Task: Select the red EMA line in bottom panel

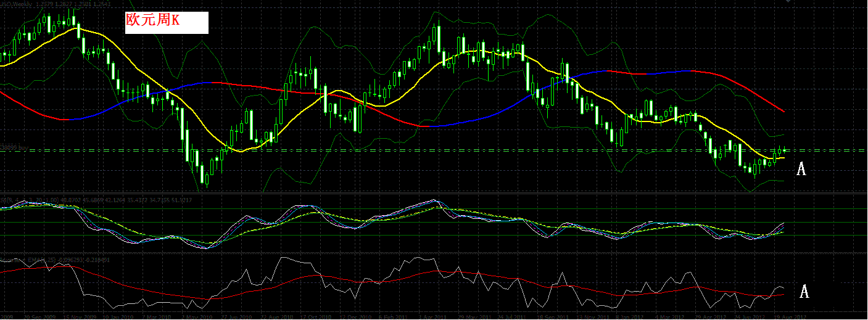Action: [432, 271]
